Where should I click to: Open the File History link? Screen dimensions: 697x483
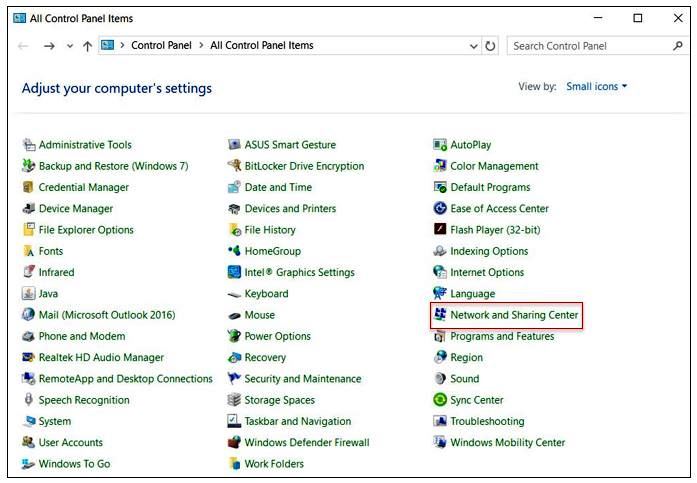coord(270,230)
